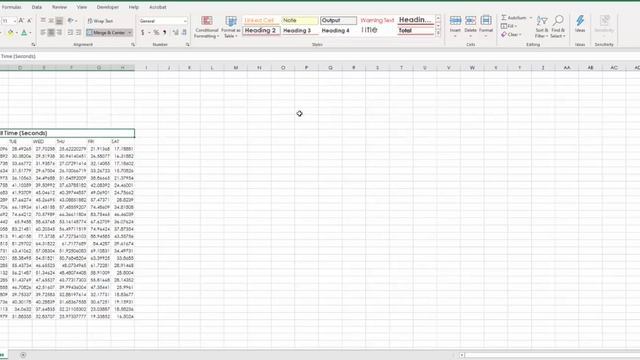640x360 pixels.
Task: Open the Format cells menu
Action: [x=486, y=26]
